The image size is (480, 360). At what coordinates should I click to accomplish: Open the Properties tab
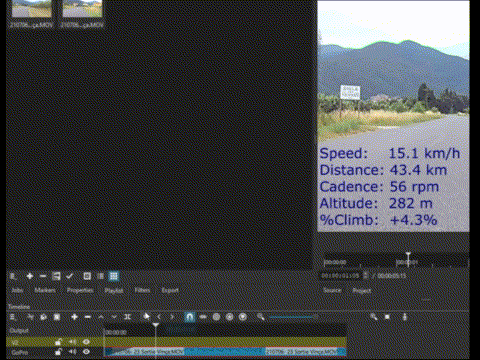coord(80,290)
